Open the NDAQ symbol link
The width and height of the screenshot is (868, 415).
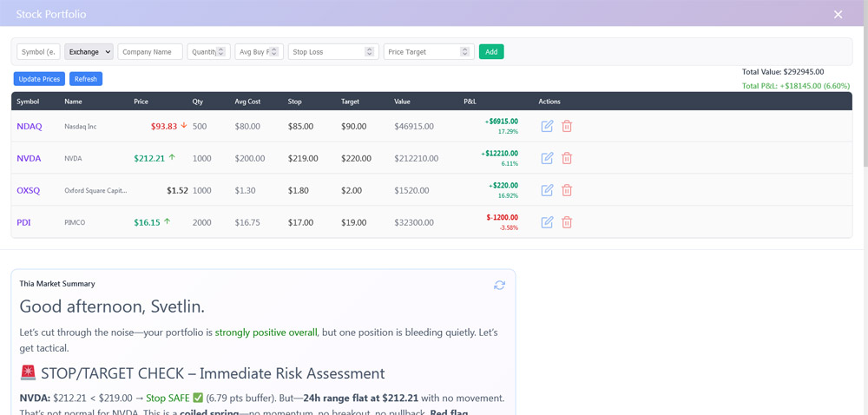pyautogui.click(x=30, y=126)
